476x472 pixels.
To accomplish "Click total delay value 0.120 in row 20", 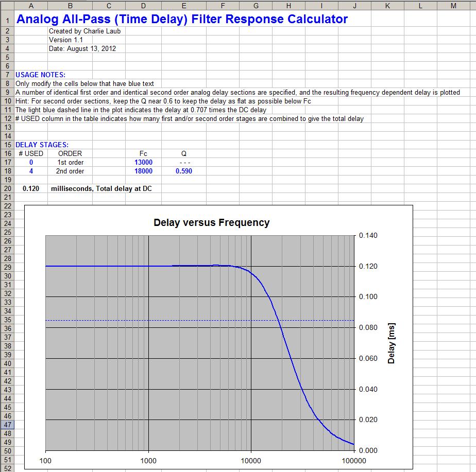I will point(31,189).
